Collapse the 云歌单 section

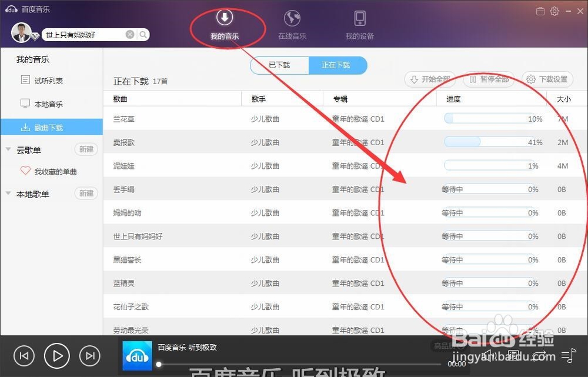8,149
